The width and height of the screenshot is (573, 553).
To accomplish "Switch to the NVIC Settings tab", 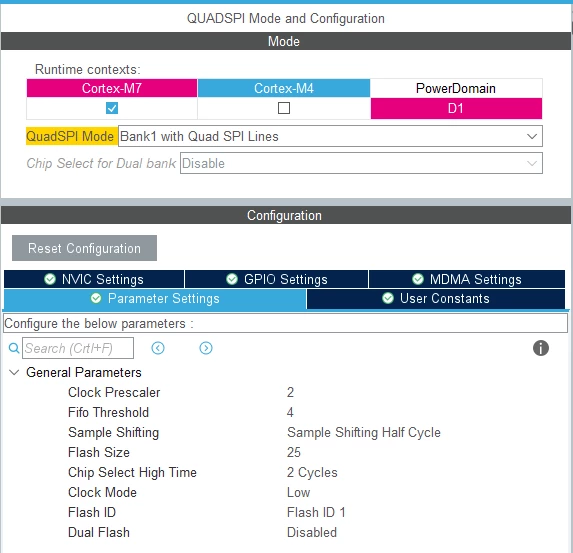I will click(x=94, y=279).
